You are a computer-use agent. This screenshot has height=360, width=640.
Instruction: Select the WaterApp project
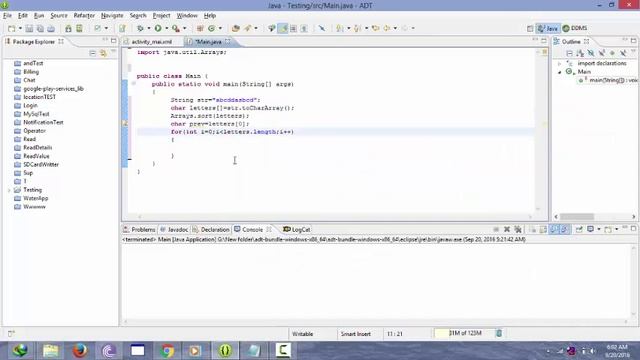[36, 198]
